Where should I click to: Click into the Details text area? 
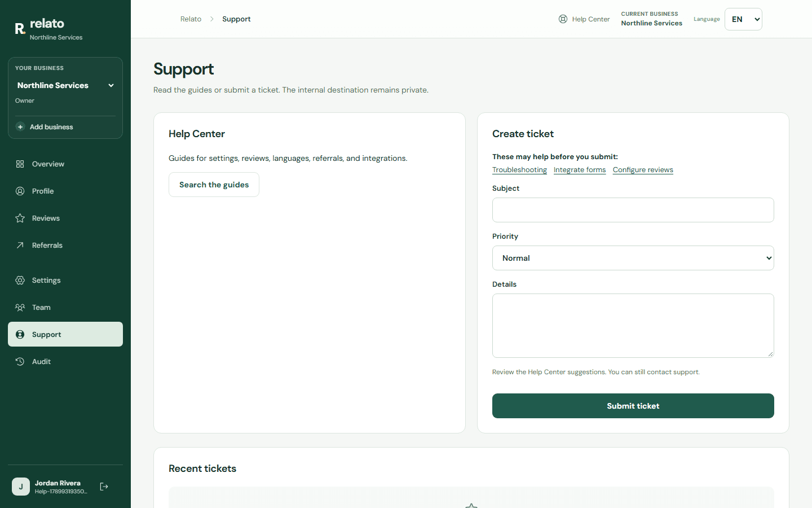pyautogui.click(x=633, y=326)
